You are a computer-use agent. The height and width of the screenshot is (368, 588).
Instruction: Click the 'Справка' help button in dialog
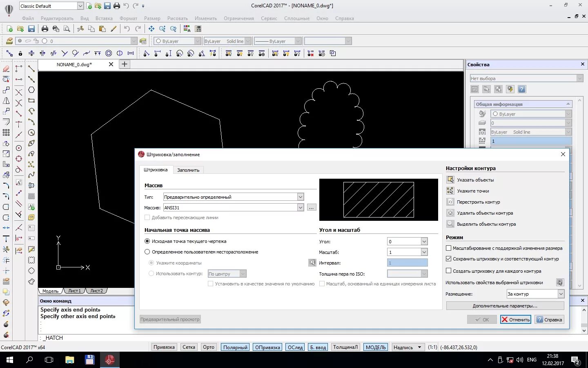coord(549,319)
